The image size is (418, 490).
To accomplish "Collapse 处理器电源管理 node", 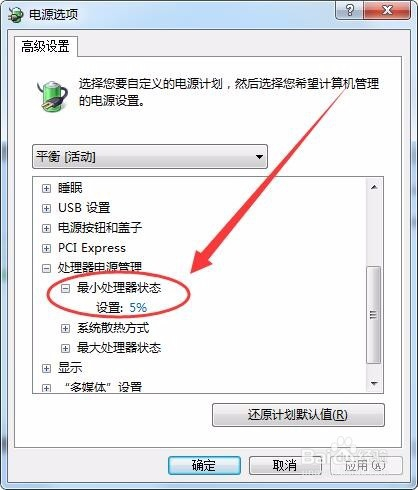I will [46, 268].
